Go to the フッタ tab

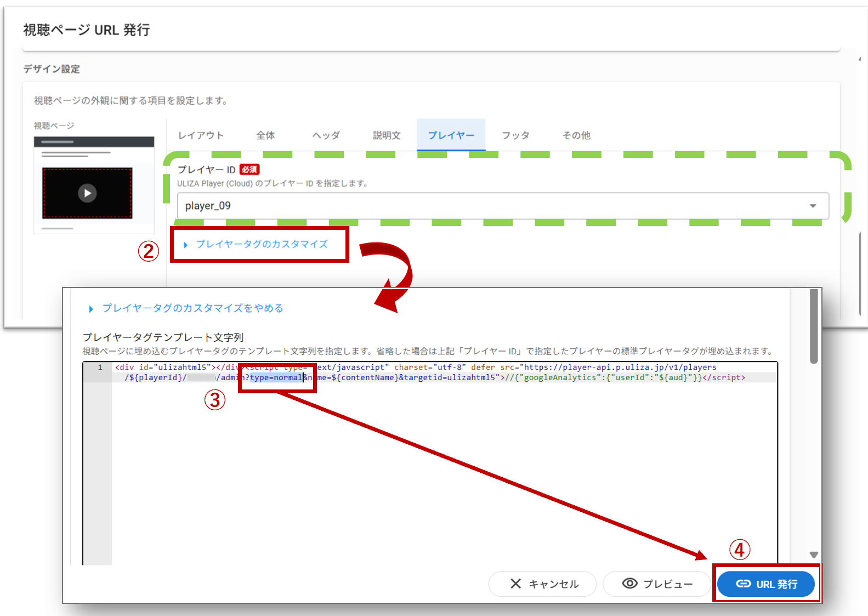515,135
